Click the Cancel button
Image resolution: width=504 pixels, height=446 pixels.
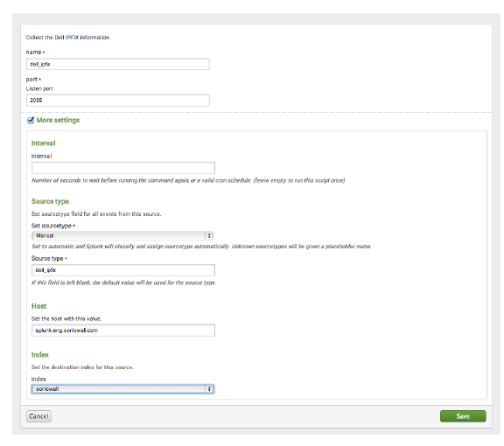click(x=38, y=416)
